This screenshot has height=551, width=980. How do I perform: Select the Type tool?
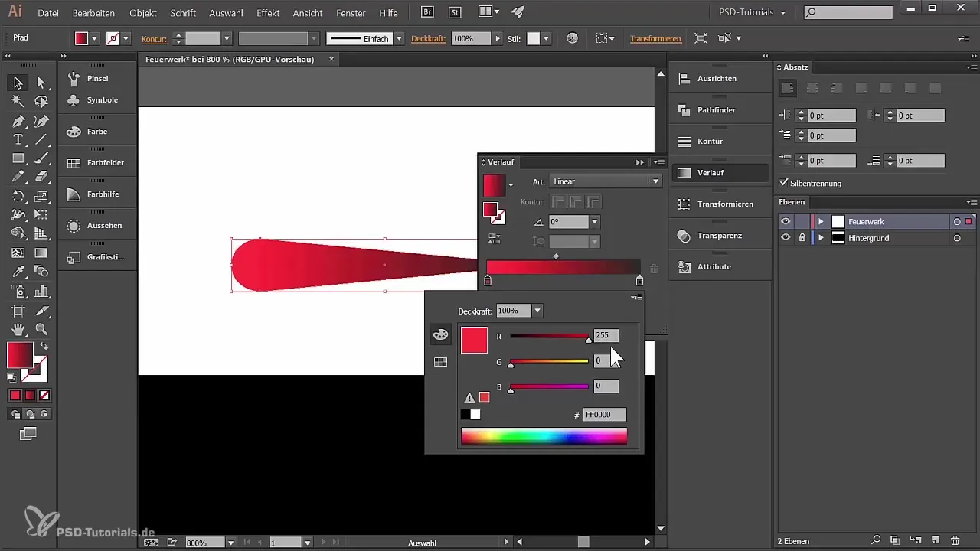coord(18,140)
